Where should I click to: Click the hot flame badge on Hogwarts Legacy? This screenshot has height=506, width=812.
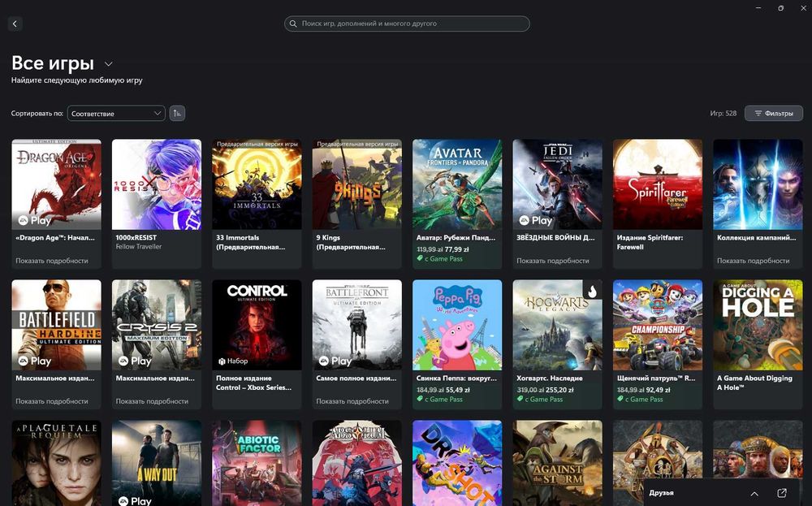593,291
